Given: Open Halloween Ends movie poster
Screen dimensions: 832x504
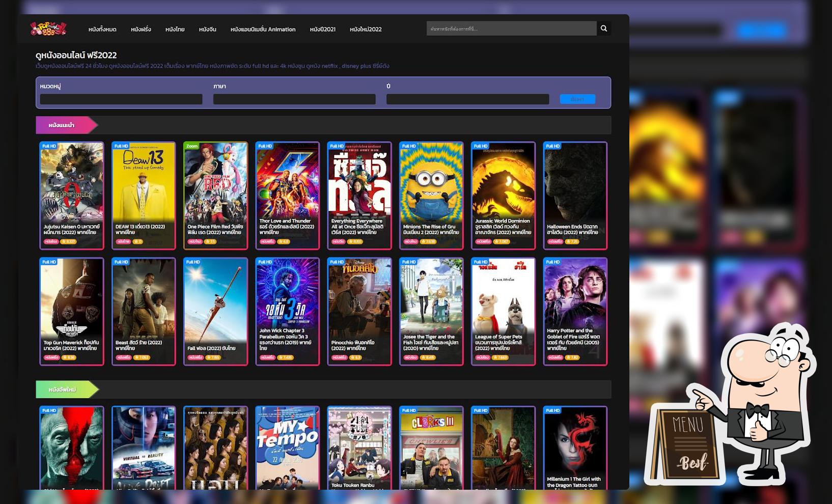Looking at the screenshot, I should point(575,195).
